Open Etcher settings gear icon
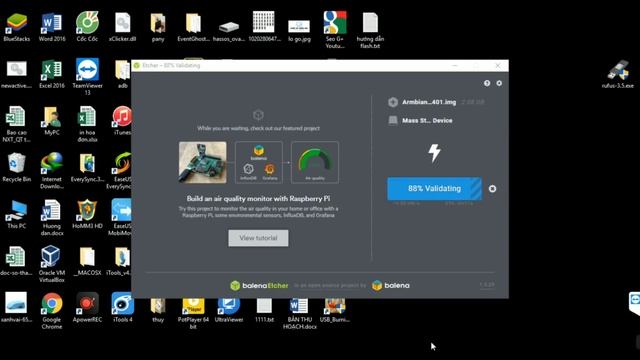Image resolution: width=640 pixels, height=360 pixels. (x=499, y=83)
